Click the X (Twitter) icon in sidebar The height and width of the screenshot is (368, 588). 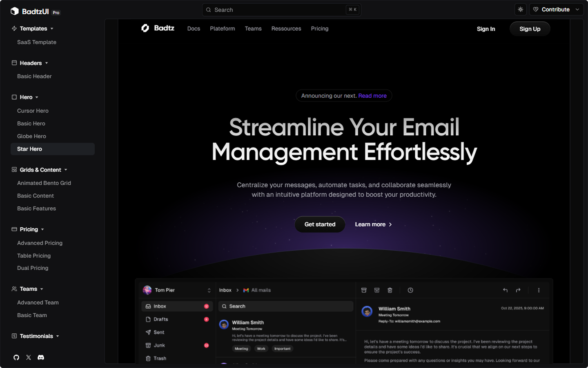[x=29, y=357]
